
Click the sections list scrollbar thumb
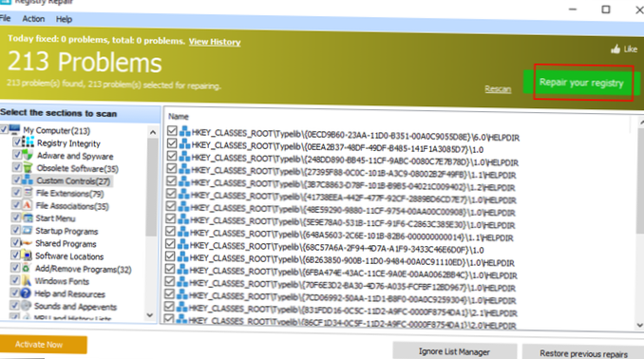[x=152, y=187]
